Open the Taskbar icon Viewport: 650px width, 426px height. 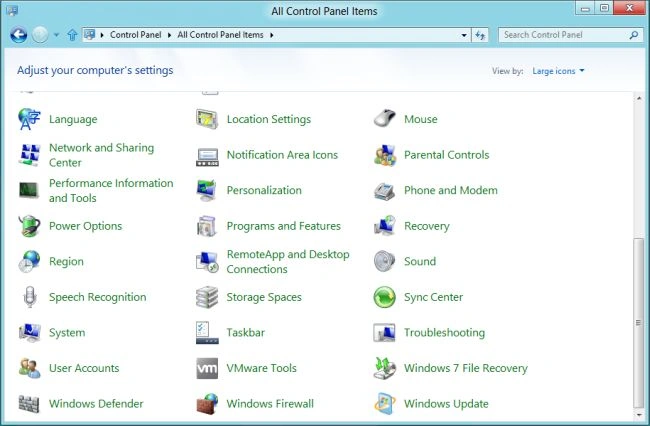click(207, 333)
